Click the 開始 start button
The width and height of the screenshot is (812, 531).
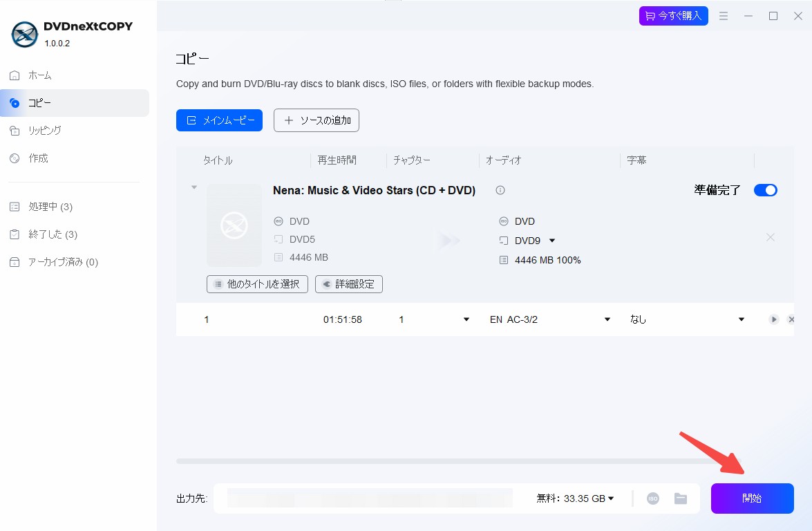click(752, 499)
